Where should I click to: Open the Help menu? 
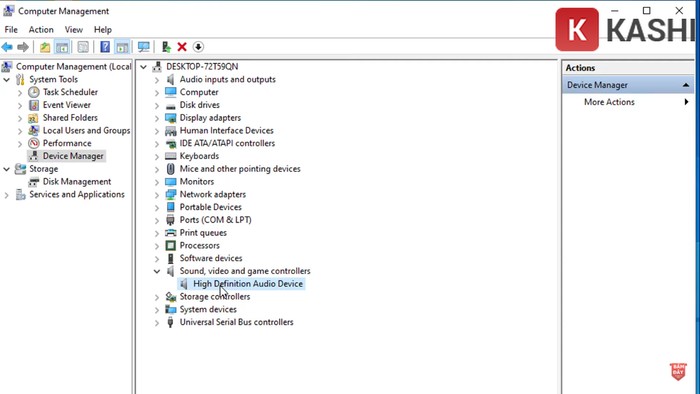103,29
